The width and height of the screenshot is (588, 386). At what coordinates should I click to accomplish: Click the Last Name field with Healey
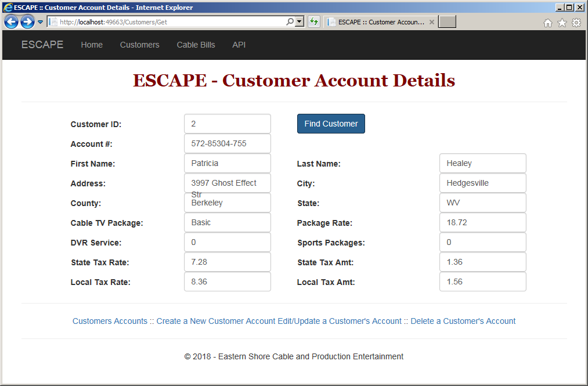click(x=482, y=163)
